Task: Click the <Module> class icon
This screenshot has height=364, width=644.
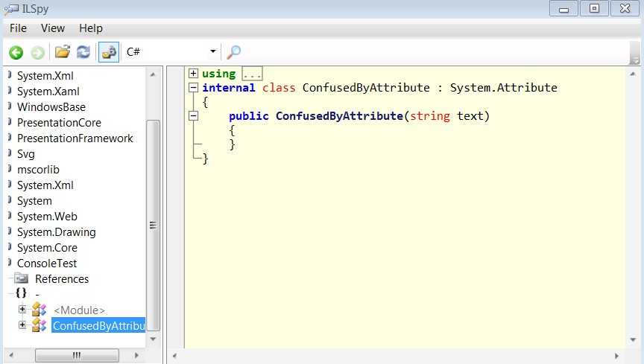Action: 39,310
